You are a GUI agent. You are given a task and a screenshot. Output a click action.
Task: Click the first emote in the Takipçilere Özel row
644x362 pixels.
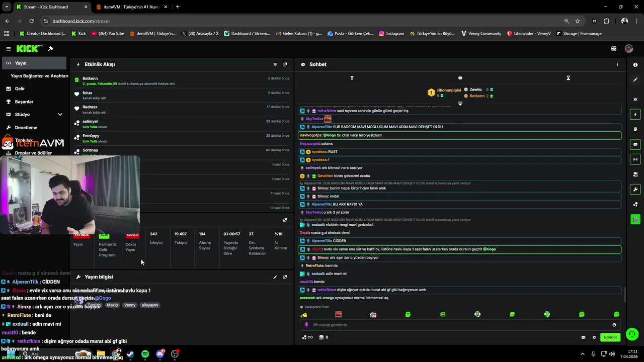[x=304, y=315]
